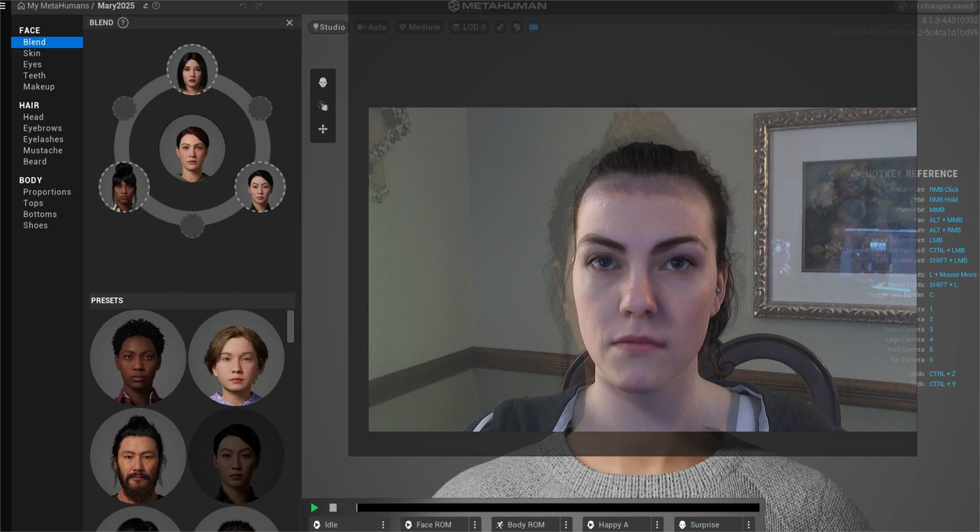Open the help icon beside the title
The height and width of the screenshot is (532, 980).
click(156, 6)
